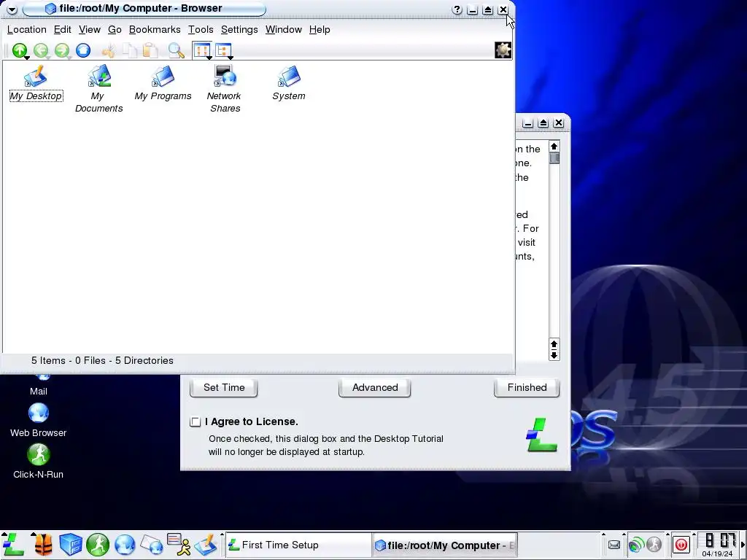Click the Cut scissors toolbar icon
Image resolution: width=747 pixels, height=560 pixels.
coord(109,50)
